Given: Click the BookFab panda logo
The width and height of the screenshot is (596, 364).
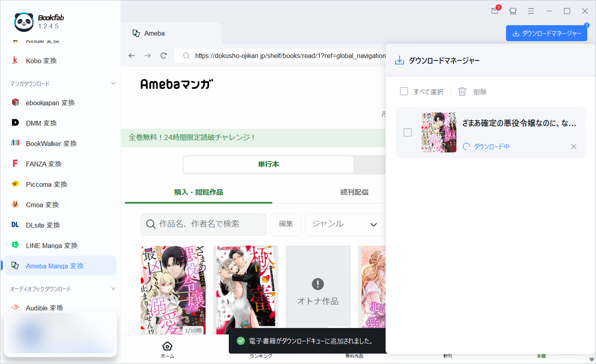Looking at the screenshot, I should pos(24,22).
